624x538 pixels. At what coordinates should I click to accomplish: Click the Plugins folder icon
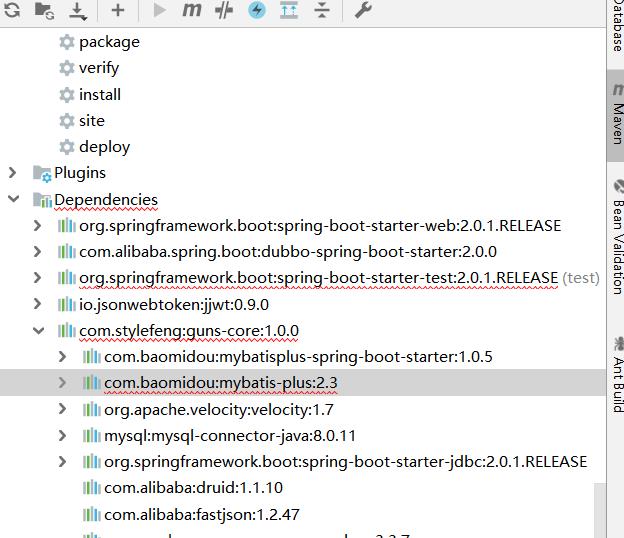coord(42,173)
